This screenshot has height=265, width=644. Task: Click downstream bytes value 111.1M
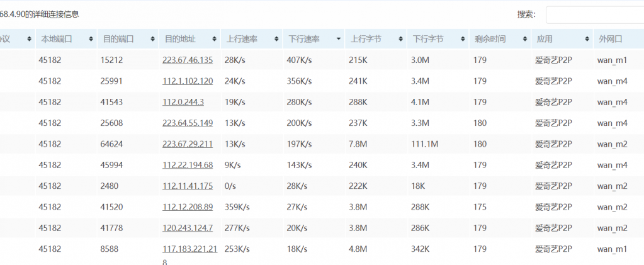[425, 144]
